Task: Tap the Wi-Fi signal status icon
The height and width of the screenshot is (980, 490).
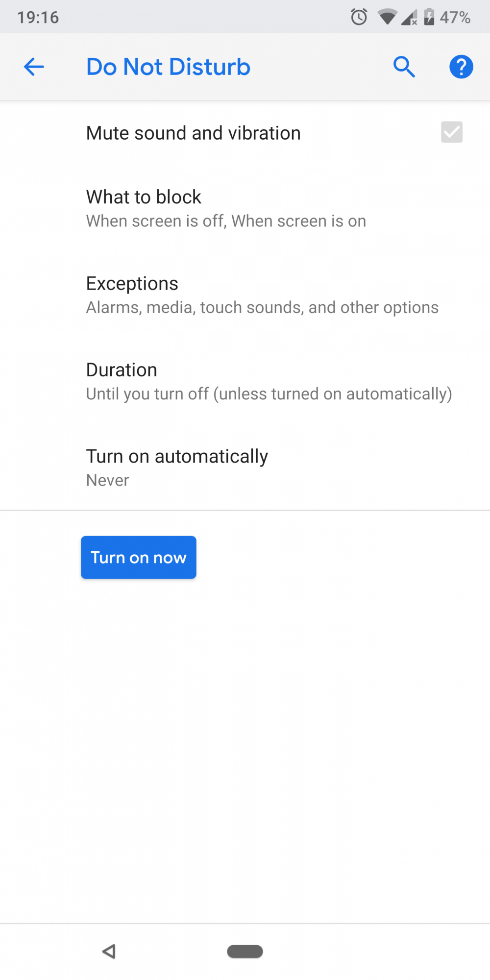Action: click(x=387, y=18)
